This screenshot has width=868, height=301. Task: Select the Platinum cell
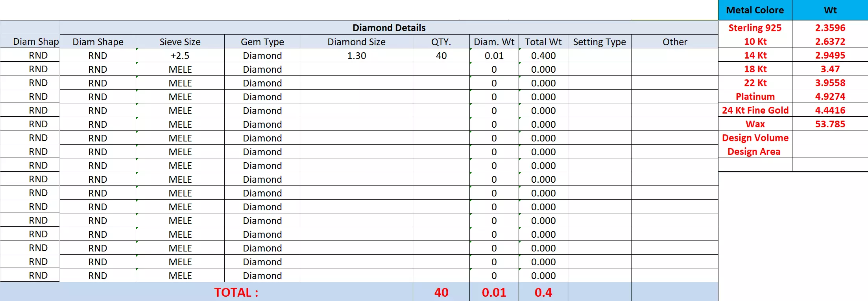[755, 96]
